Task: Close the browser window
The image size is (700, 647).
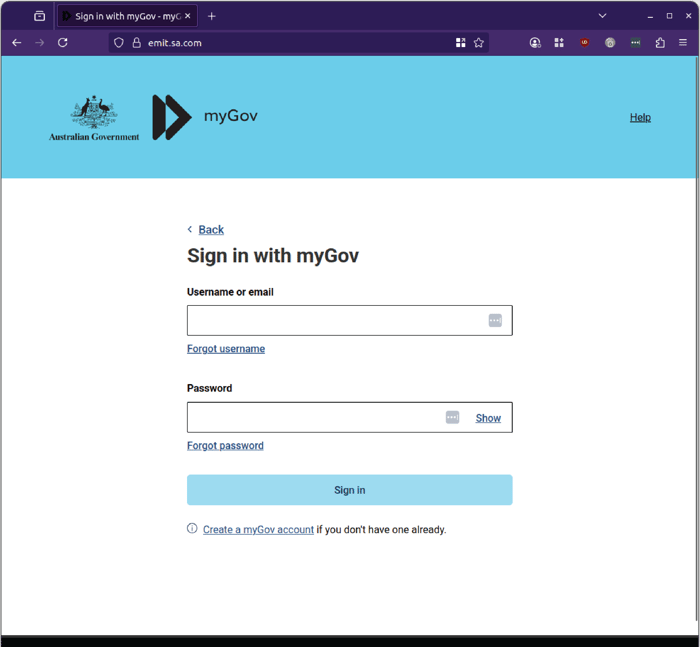Action: click(688, 16)
